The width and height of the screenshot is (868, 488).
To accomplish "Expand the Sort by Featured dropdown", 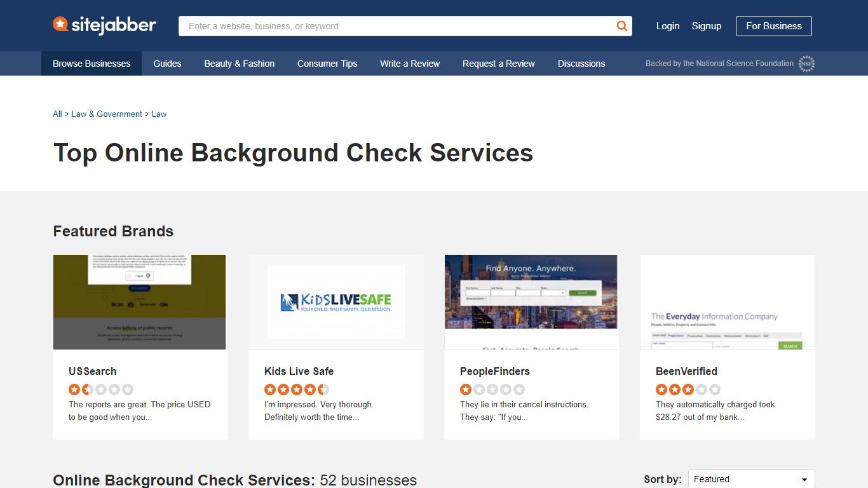I will (x=751, y=479).
